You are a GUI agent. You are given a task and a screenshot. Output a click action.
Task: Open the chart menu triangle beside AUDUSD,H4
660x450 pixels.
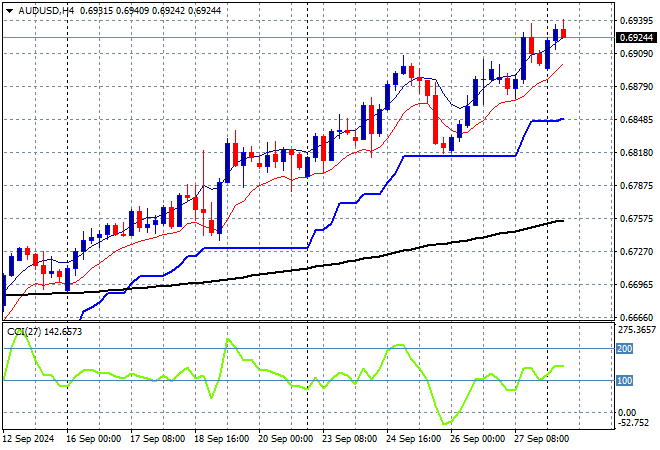(9, 11)
